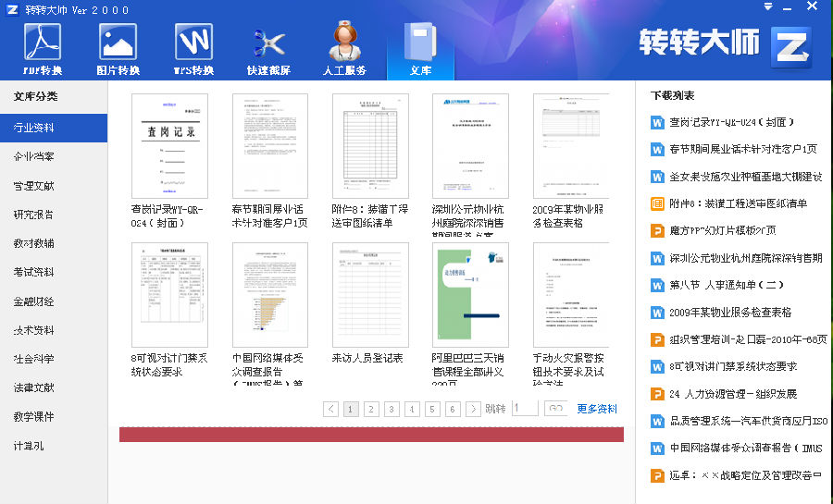Open 手动火灾报警按钮 document thumbnail
This screenshot has width=833, height=504.
571,295
